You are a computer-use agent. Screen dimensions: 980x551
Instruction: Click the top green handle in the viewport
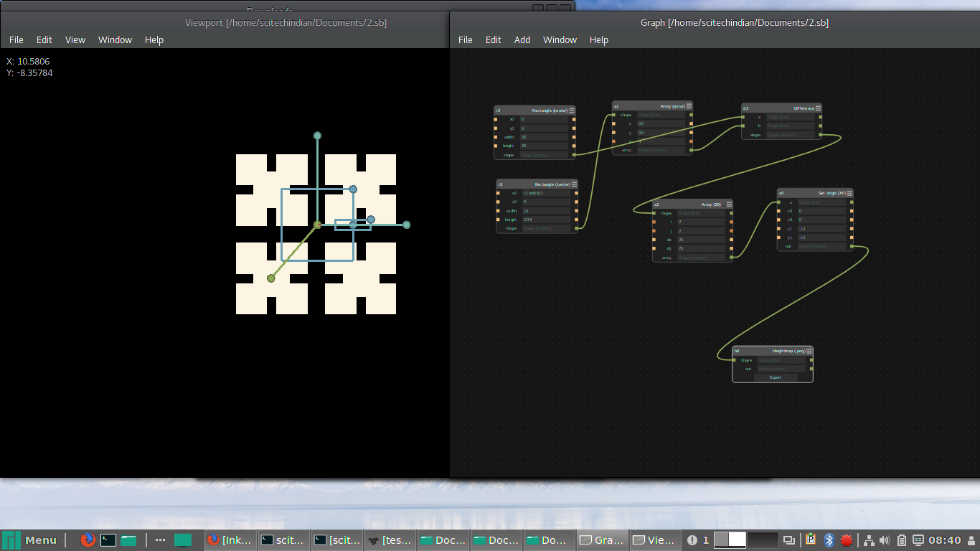317,136
